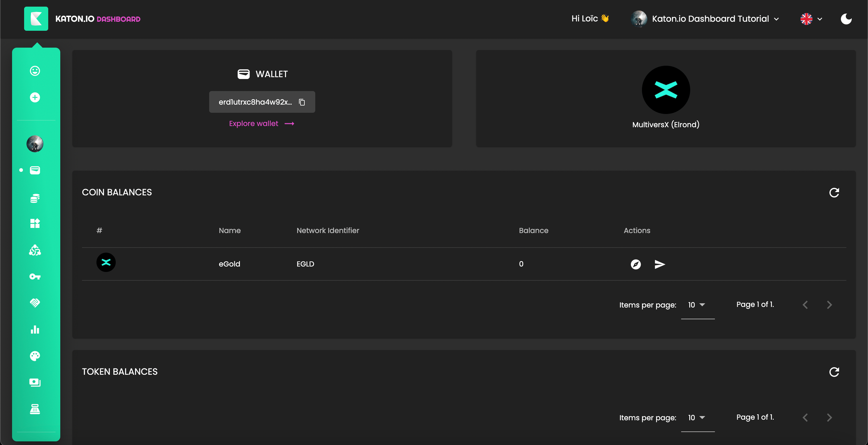Refresh the Coin Balances table
The width and height of the screenshot is (868, 445).
[x=834, y=193]
